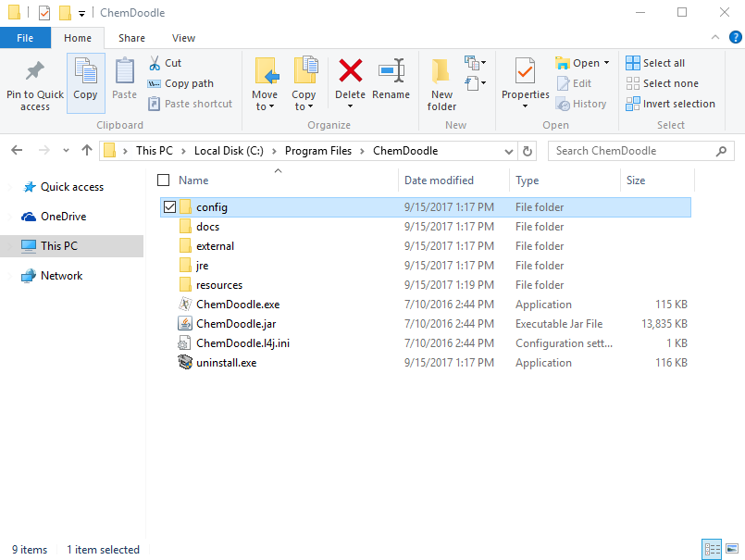Click the Search ChemDoodle input box
The height and width of the screenshot is (560, 745).
[x=629, y=151]
